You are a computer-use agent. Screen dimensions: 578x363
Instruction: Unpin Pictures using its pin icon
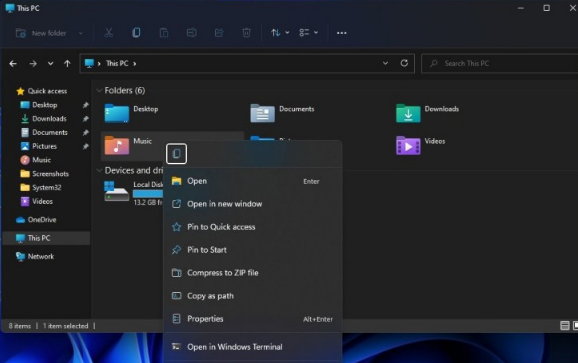coord(86,146)
